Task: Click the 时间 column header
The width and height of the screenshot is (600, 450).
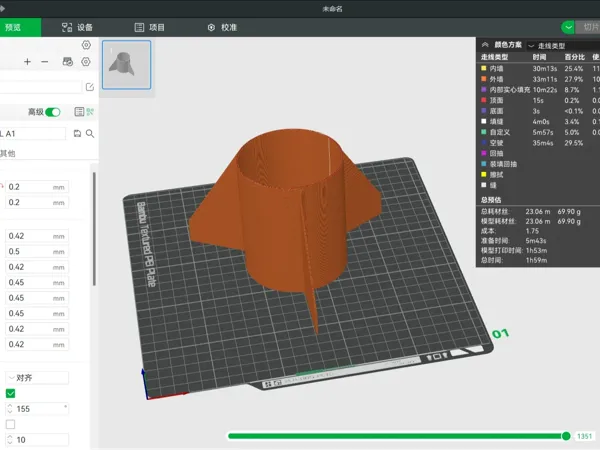Action: 539,57
